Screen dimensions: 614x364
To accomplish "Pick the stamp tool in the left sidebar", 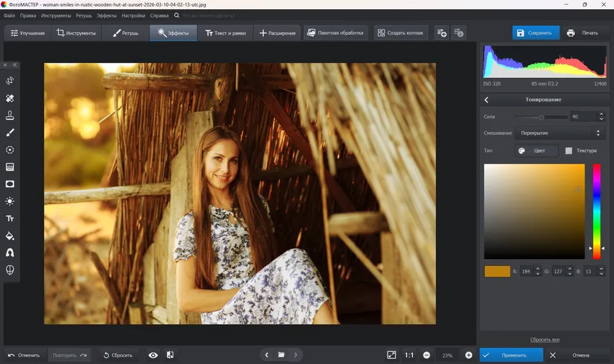I will click(10, 115).
